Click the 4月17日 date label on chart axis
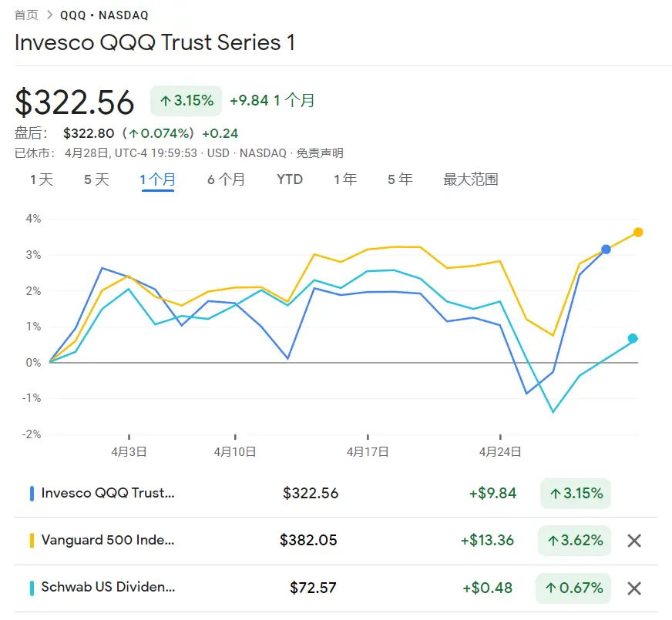 point(368,452)
